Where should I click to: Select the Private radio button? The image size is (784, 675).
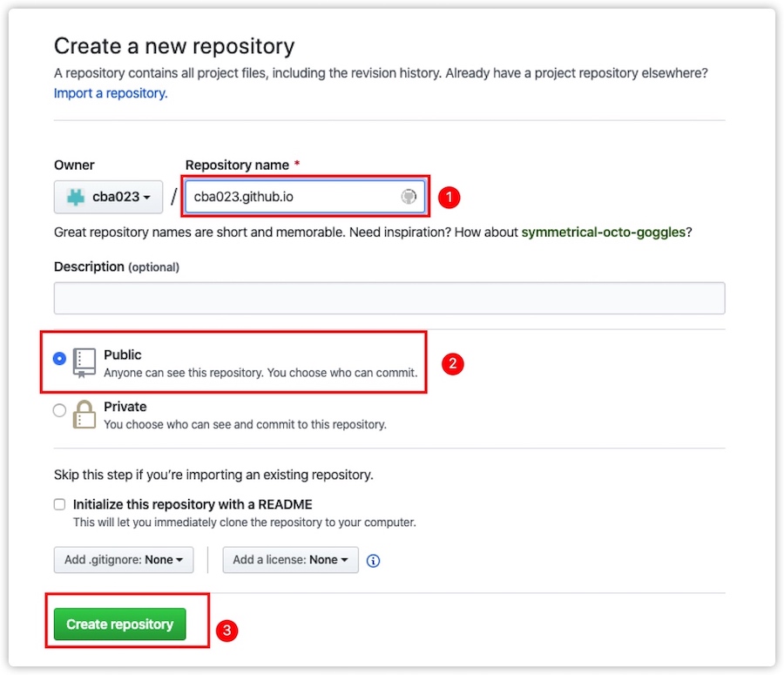point(59,410)
